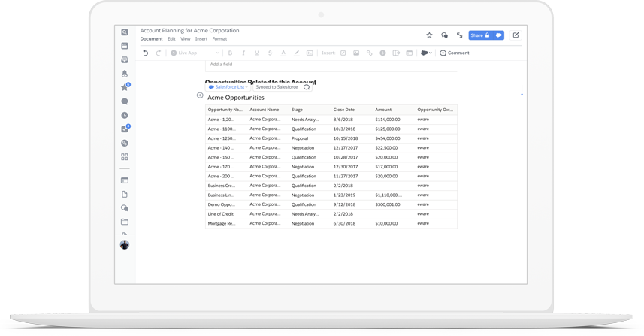This screenshot has height=336, width=644.
Task: Change text color with the A icon
Action: 283,53
